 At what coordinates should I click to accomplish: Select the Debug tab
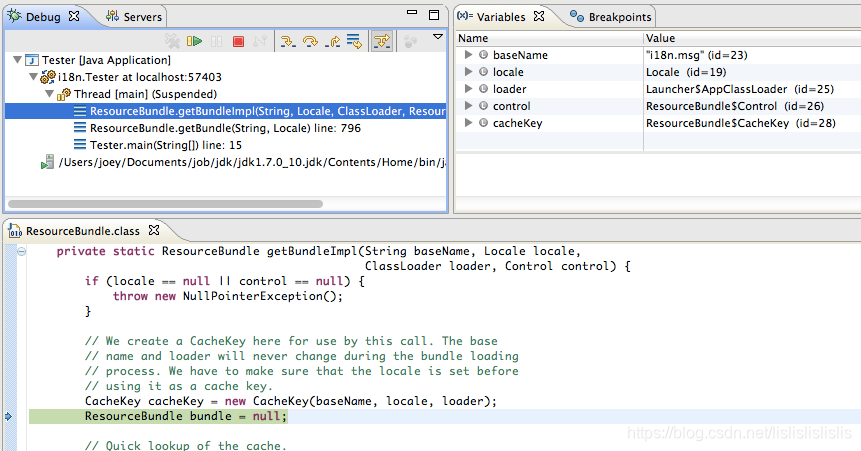43,16
